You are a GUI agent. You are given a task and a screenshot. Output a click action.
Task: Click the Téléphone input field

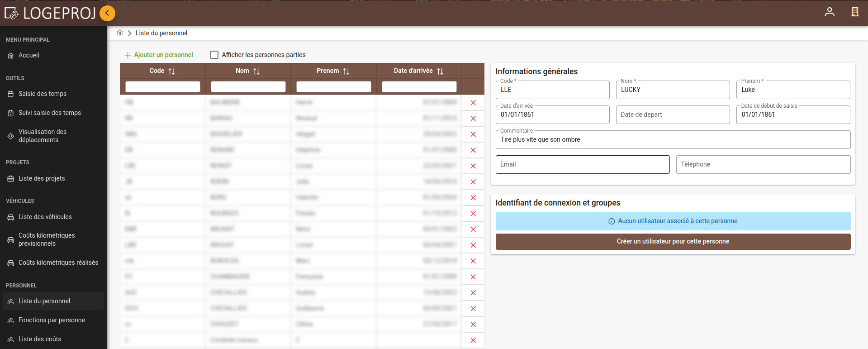[763, 164]
